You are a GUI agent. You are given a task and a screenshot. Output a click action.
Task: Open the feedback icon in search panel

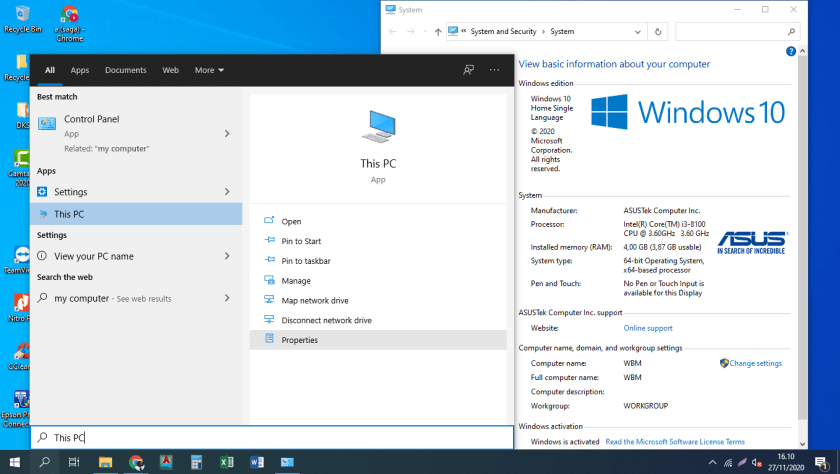[x=468, y=70]
